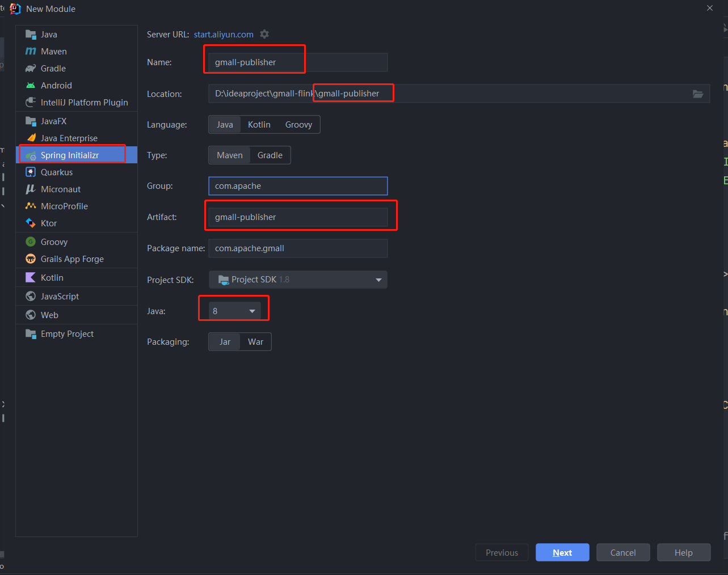Select Micronaut generator label
The width and height of the screenshot is (728, 575).
pos(61,189)
